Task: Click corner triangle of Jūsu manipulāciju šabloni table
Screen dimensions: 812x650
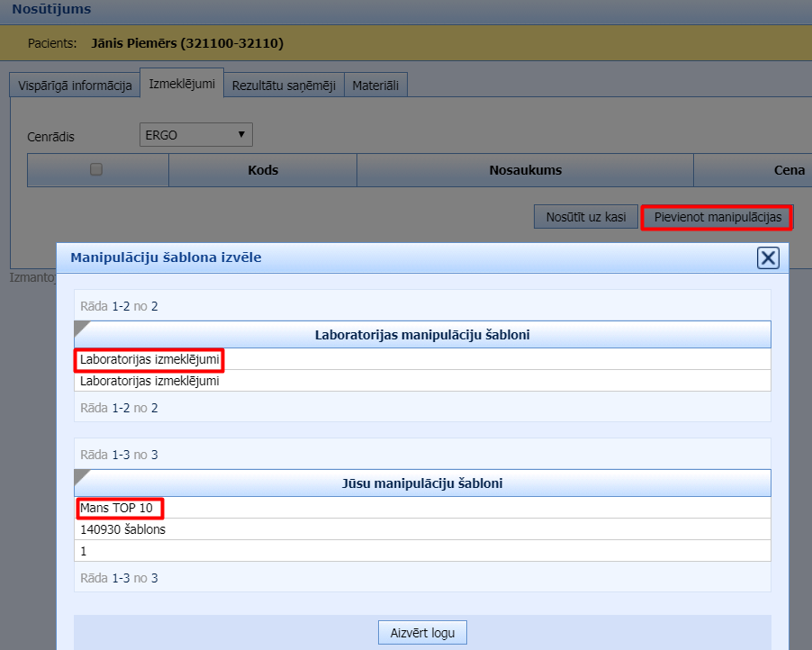Action: tap(81, 476)
